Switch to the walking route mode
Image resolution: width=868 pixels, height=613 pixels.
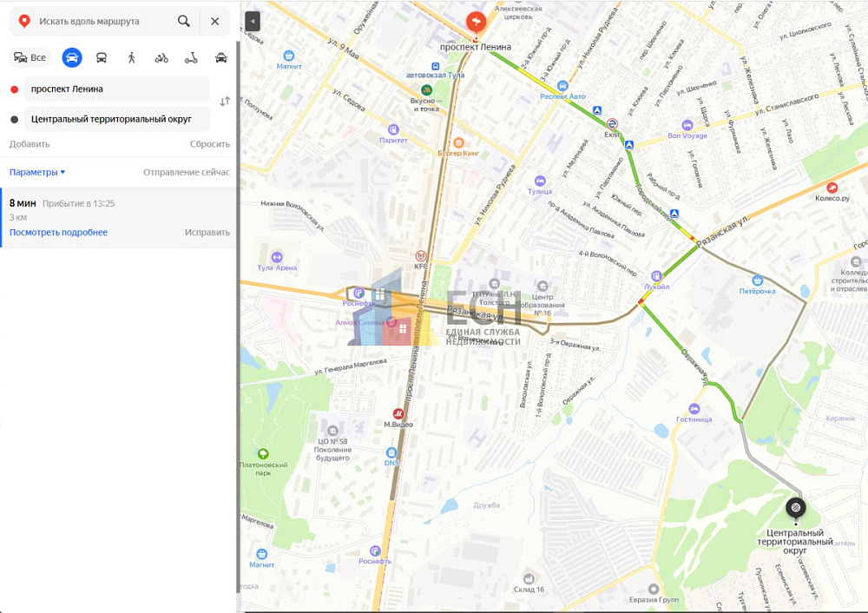[x=131, y=58]
